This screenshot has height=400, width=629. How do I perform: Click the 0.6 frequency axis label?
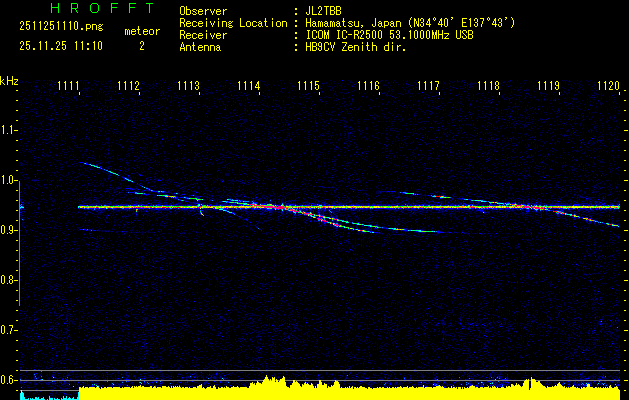tap(9, 379)
